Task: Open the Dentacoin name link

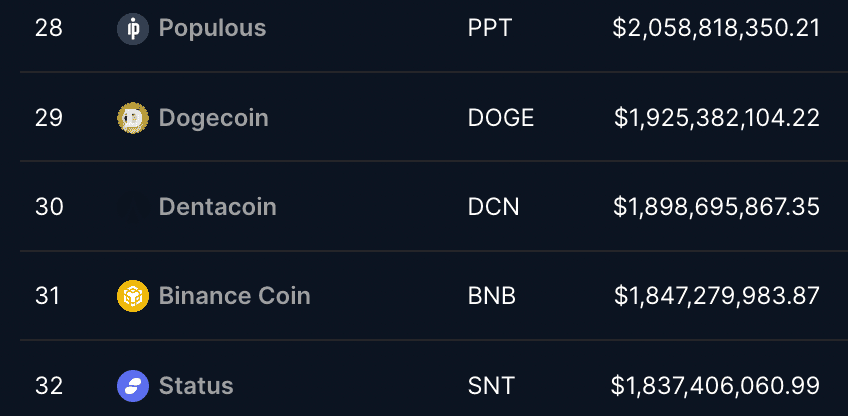Action: (x=217, y=207)
